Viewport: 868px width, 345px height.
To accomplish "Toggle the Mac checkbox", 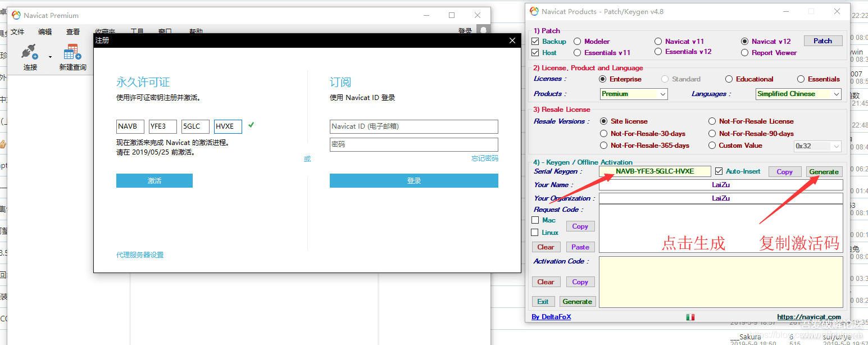I will pos(535,220).
